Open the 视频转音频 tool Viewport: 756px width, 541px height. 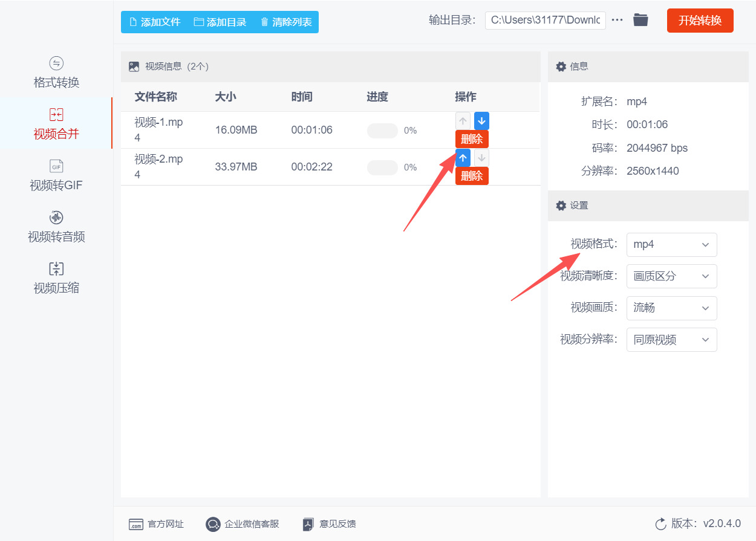[56, 227]
